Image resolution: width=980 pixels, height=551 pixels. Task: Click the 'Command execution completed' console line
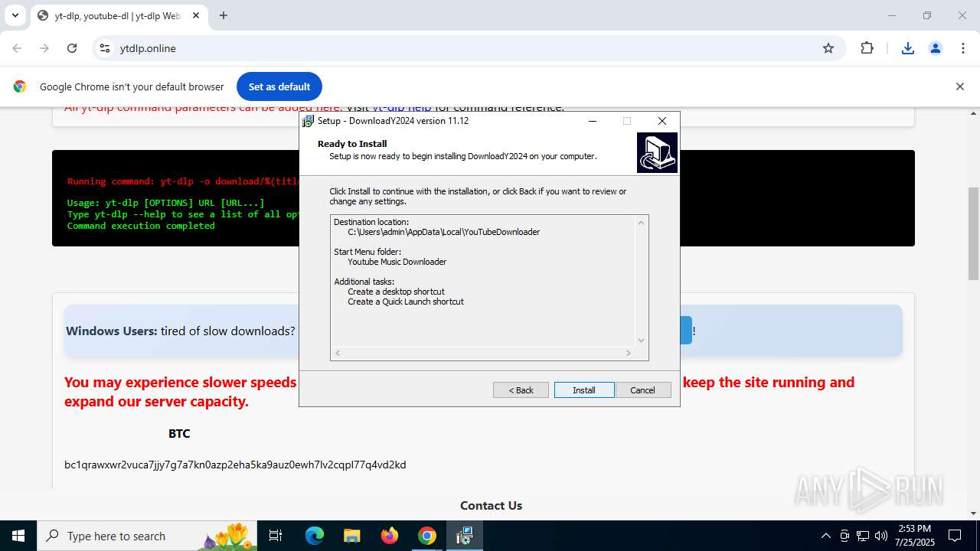coord(141,226)
